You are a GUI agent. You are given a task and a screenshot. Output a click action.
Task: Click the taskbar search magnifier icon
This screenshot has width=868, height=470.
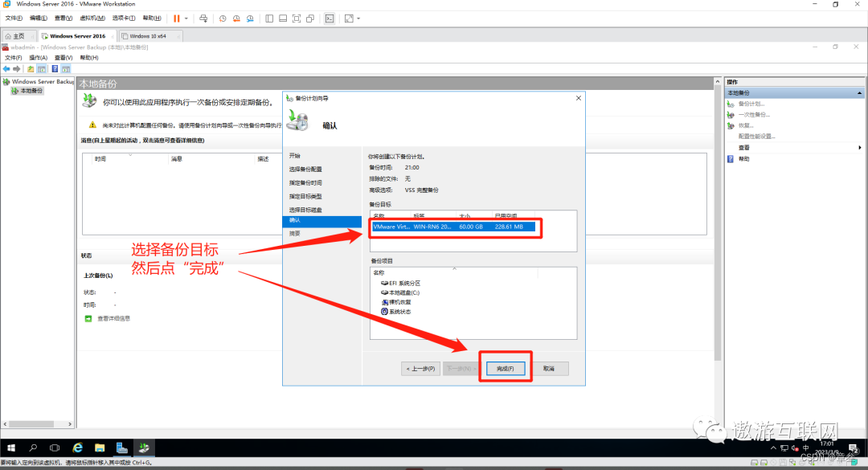(x=33, y=448)
